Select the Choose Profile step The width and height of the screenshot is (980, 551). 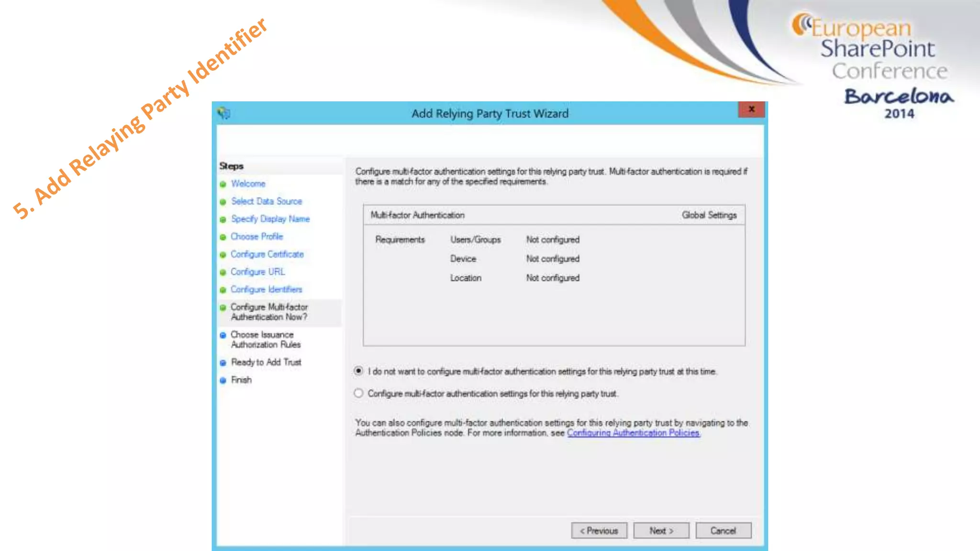click(256, 237)
